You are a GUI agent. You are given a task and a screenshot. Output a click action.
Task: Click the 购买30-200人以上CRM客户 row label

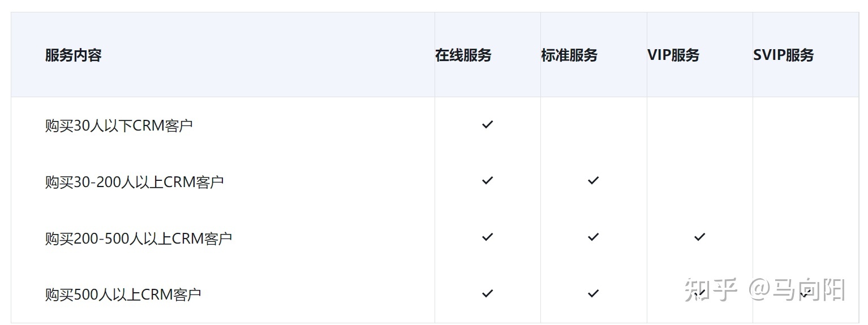pos(135,182)
